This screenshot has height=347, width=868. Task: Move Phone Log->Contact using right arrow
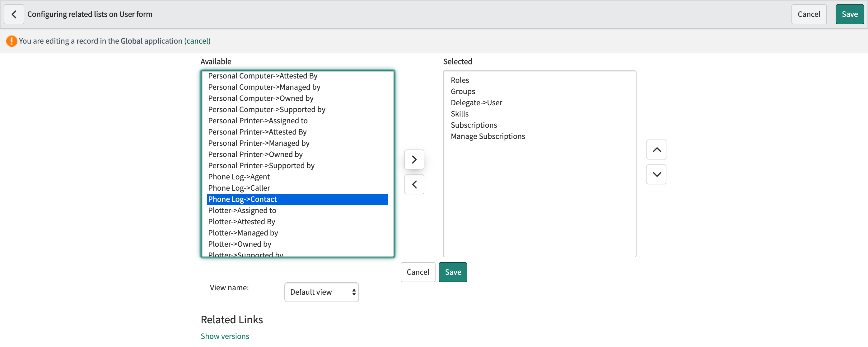(x=414, y=159)
